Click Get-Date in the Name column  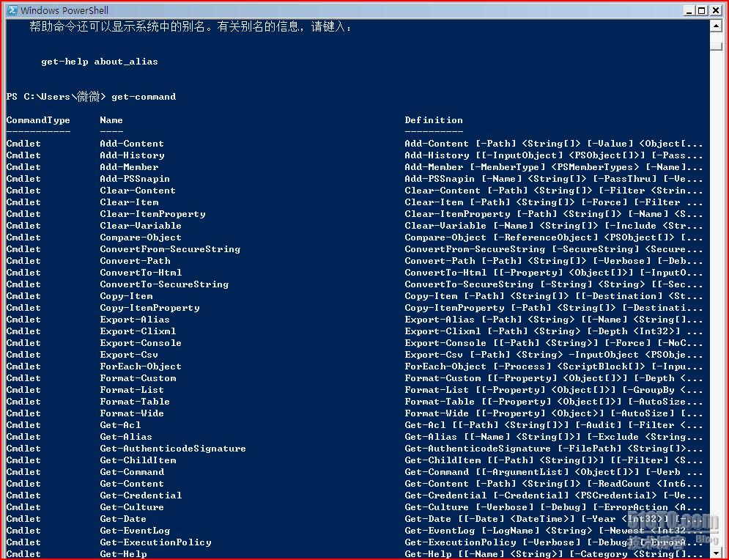[x=123, y=519]
